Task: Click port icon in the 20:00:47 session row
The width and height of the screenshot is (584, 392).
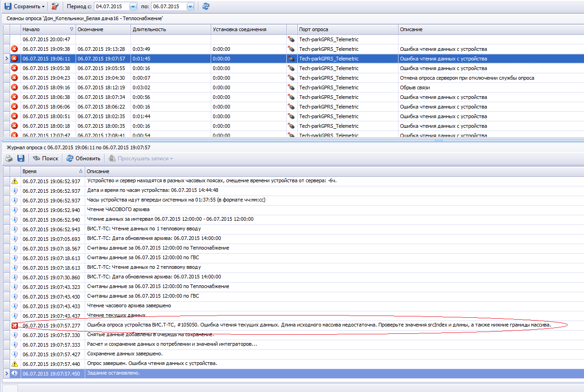Action: tap(291, 39)
